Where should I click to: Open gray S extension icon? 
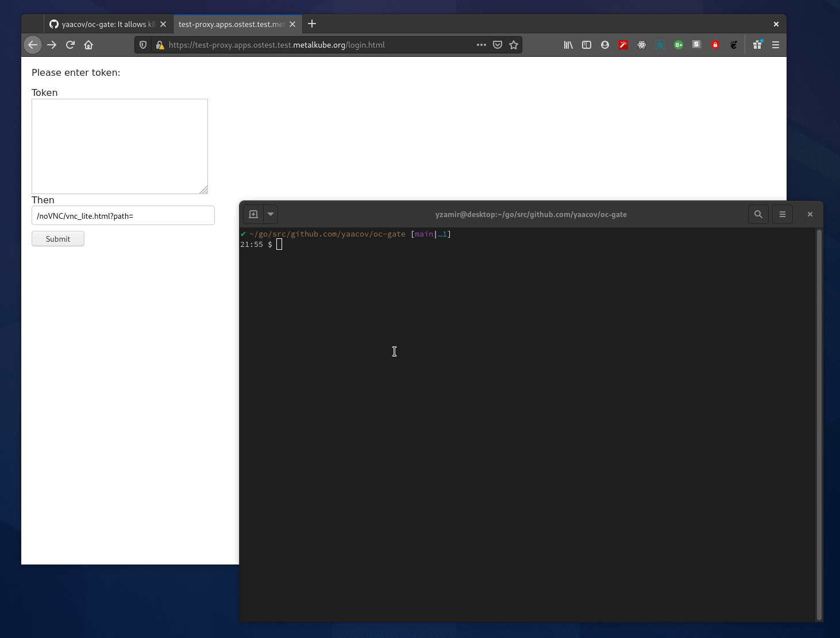pos(696,44)
